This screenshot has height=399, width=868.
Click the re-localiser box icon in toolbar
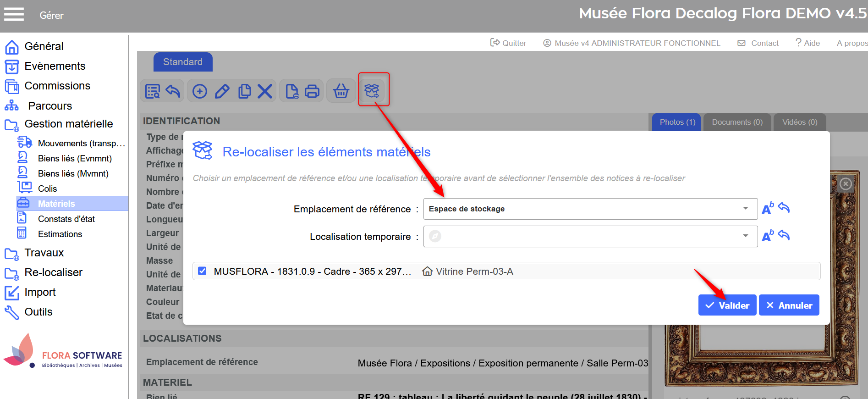click(372, 91)
